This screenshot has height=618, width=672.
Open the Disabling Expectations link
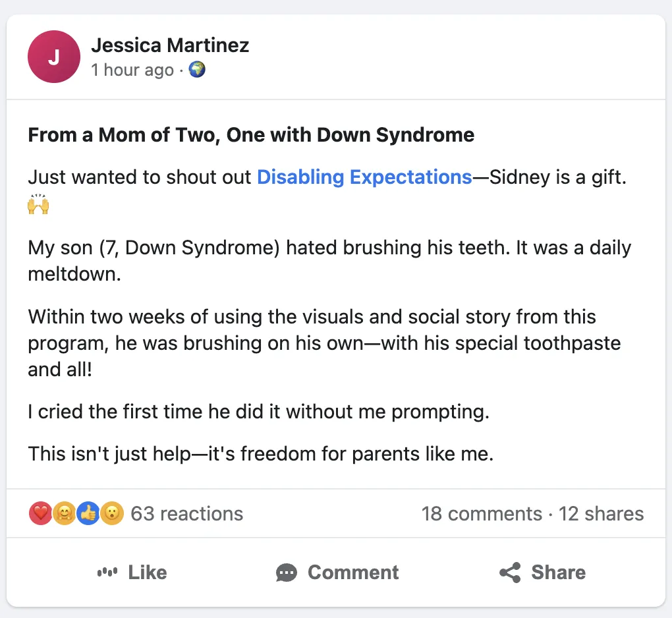(364, 177)
